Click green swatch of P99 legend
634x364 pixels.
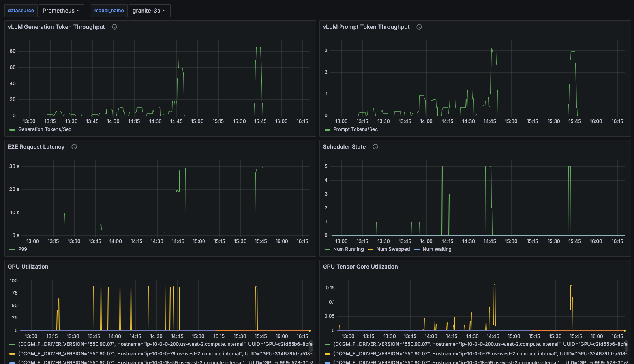pyautogui.click(x=12, y=250)
